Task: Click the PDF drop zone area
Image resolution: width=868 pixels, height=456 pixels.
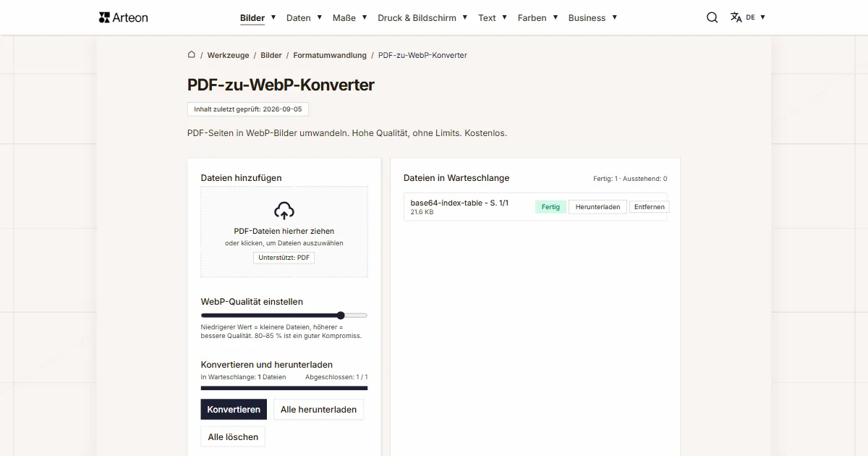Action: [x=284, y=232]
